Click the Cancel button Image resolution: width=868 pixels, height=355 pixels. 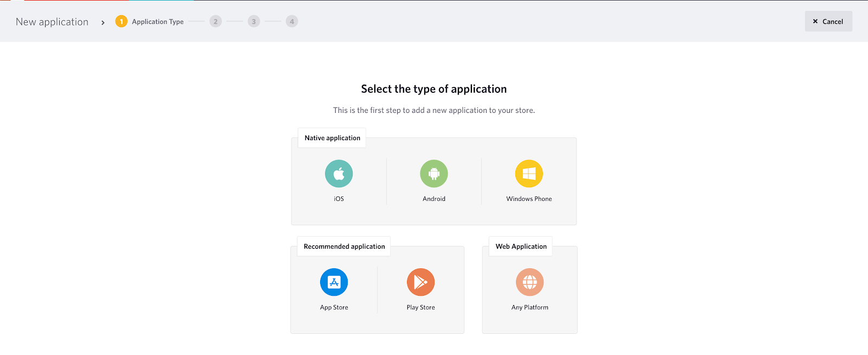(828, 22)
